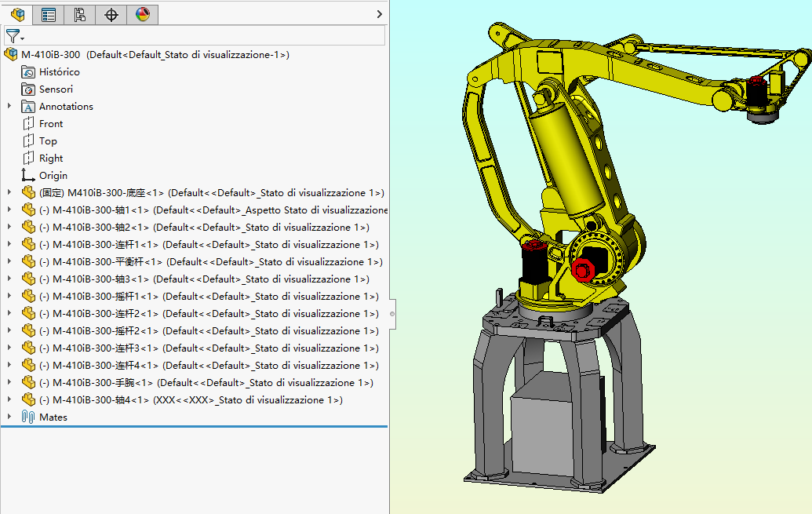Expand the fixed M410iB-300-底座 component
This screenshot has width=812, height=514.
(9, 192)
